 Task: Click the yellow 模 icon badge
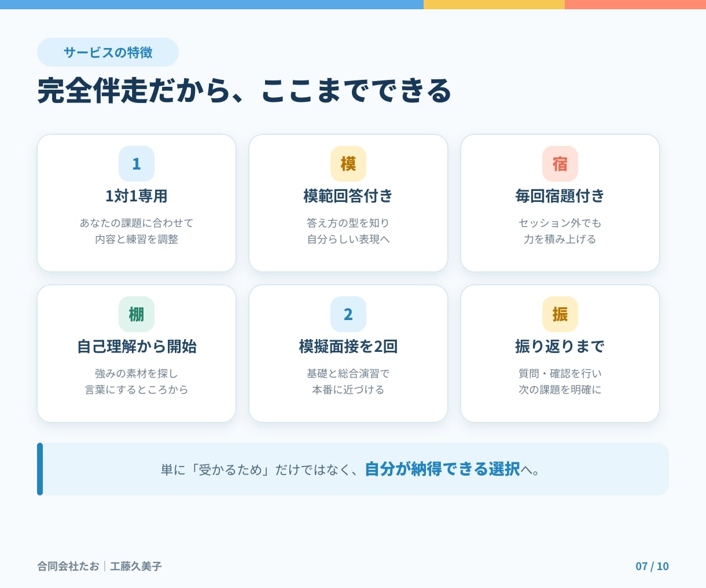(x=348, y=164)
